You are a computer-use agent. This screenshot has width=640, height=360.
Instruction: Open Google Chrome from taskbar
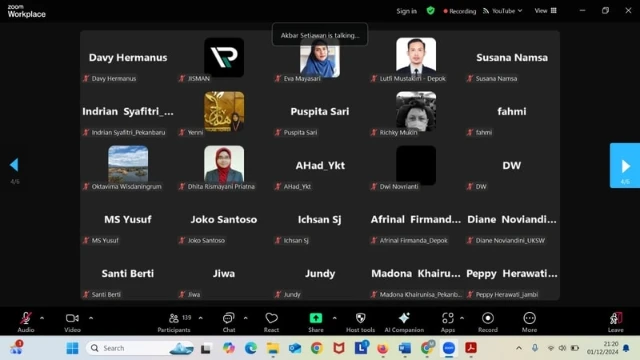click(317, 348)
